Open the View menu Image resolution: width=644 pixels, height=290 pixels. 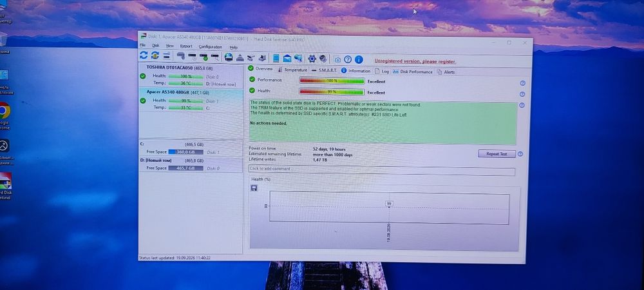coord(169,46)
